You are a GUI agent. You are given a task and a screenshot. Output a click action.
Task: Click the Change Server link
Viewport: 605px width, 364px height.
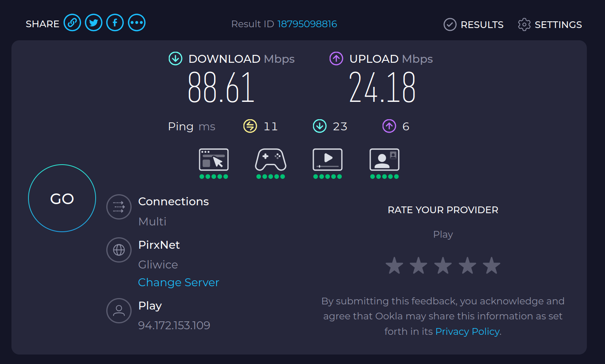(x=179, y=282)
